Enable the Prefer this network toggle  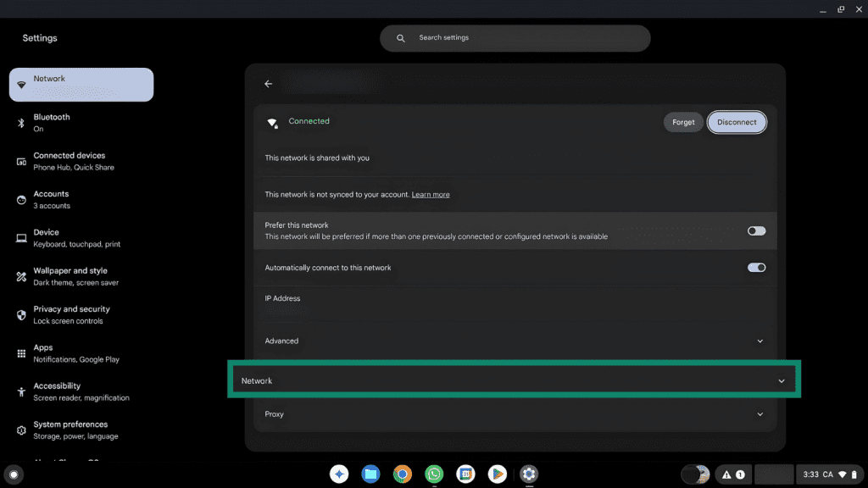pos(756,231)
